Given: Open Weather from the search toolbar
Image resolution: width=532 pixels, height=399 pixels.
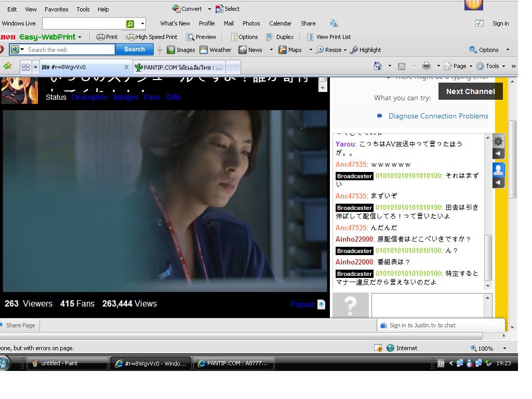Looking at the screenshot, I should tap(216, 50).
